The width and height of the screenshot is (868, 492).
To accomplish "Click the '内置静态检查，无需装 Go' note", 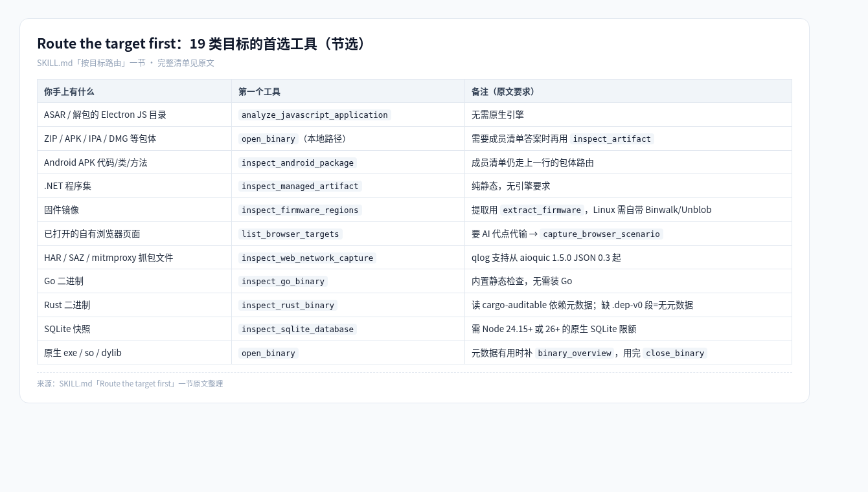I will pos(521,281).
